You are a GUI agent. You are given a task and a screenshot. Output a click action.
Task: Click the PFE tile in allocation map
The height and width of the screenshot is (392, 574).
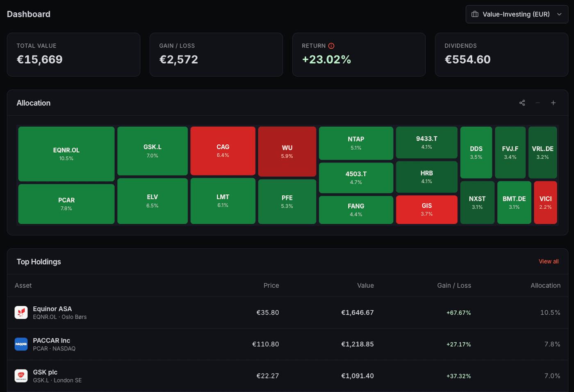click(x=287, y=202)
